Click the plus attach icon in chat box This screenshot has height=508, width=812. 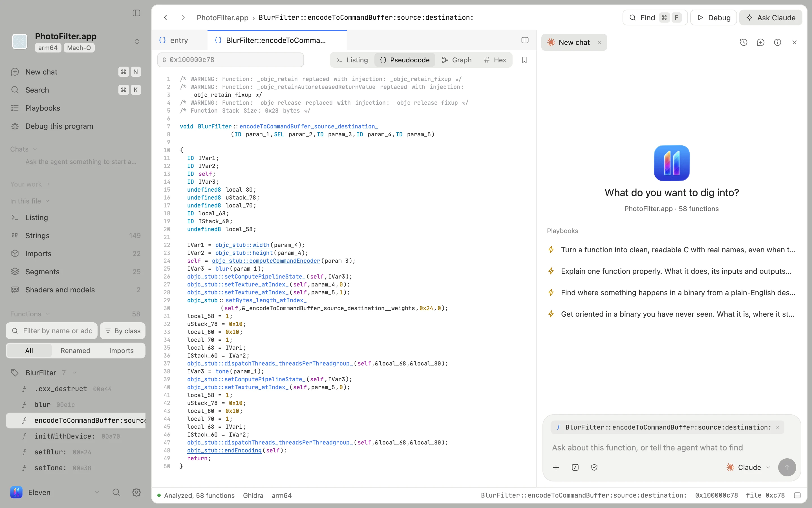tap(556, 467)
